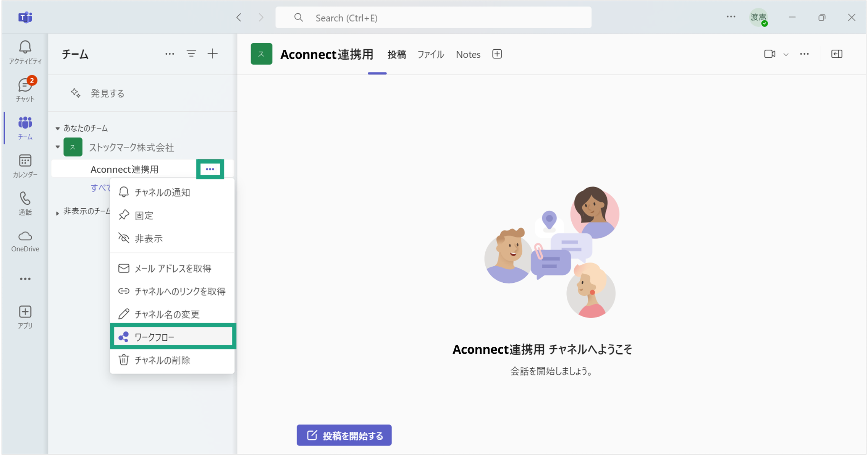Open ワークフロー from the context menu
This screenshot has width=868, height=455.
pos(173,337)
